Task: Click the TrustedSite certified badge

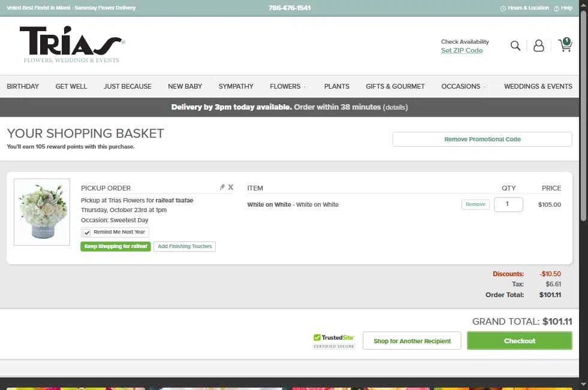Action: point(334,341)
